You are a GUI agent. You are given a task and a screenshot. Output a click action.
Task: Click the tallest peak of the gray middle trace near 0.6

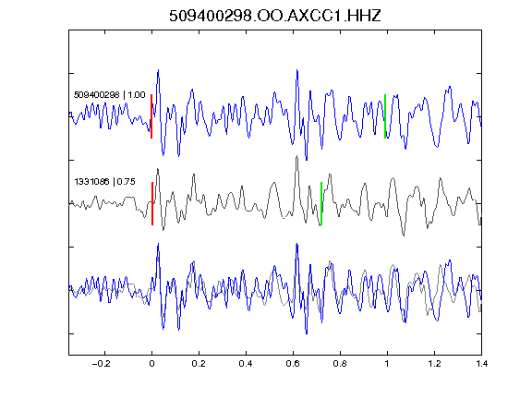[296, 157]
